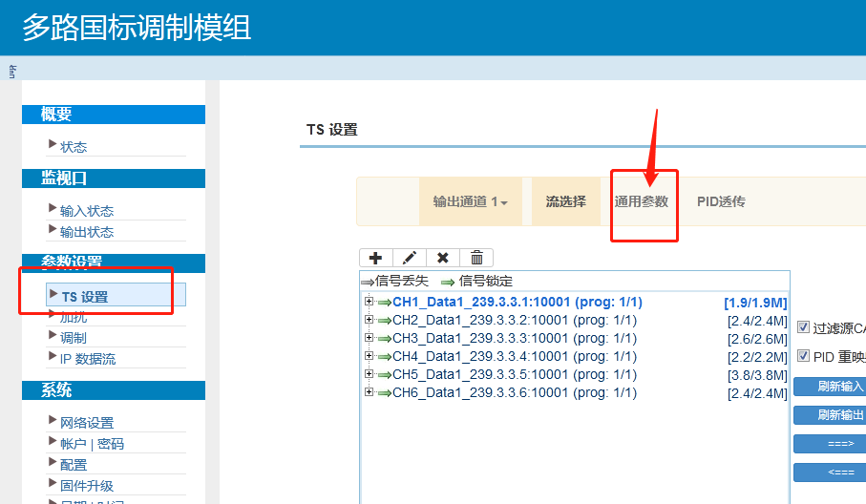
Task: Click the left arrow <=== transfer button
Action: pyautogui.click(x=829, y=472)
